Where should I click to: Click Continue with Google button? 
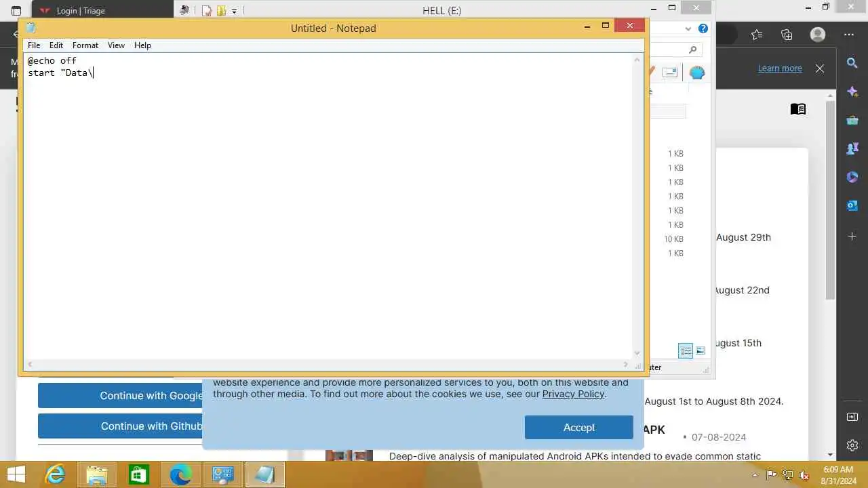pyautogui.click(x=120, y=396)
